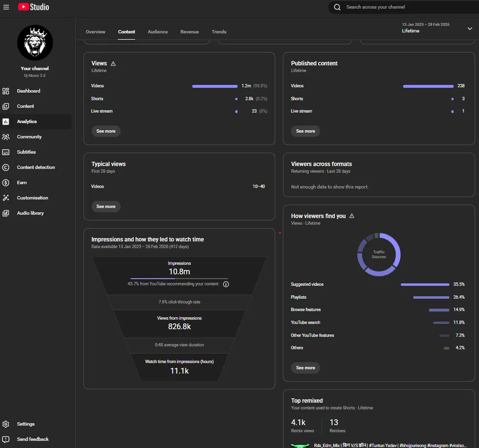Open Dashboard from the sidebar icon

(6, 91)
